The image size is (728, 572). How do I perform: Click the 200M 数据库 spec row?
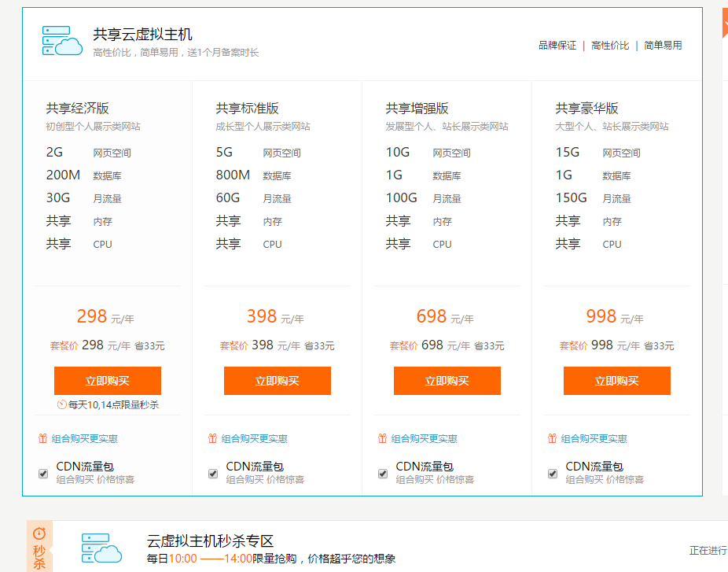84,175
